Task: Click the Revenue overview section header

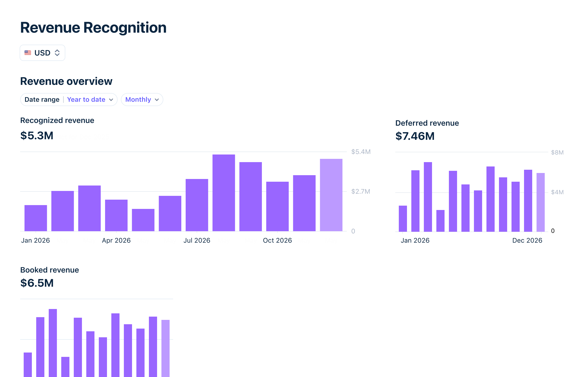Action: (x=66, y=81)
